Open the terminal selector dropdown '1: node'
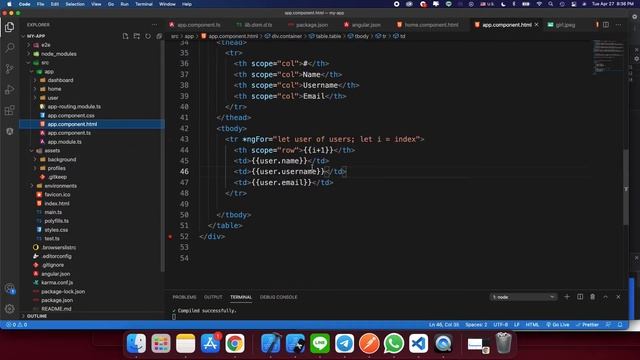This screenshot has height=360, width=640. pyautogui.click(x=523, y=297)
